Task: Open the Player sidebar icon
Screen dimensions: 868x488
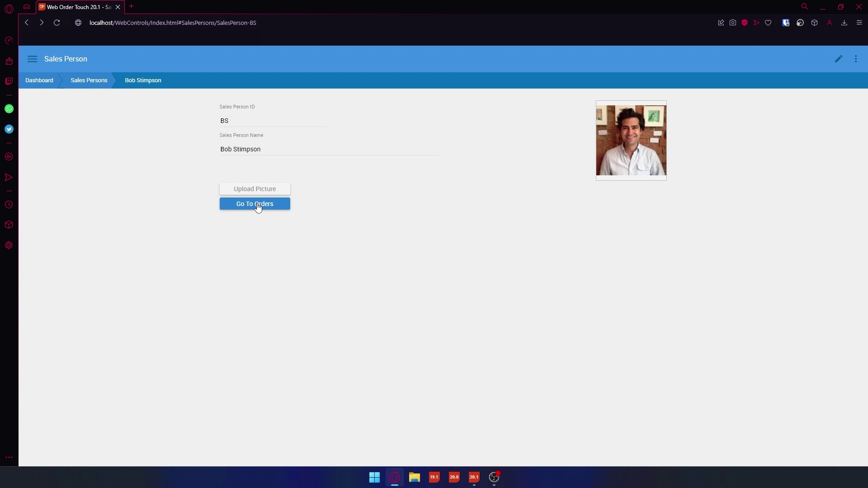Action: (x=9, y=157)
